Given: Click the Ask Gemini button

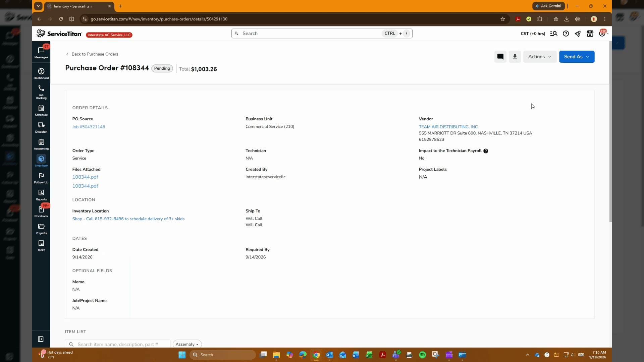Looking at the screenshot, I should tap(548, 6).
